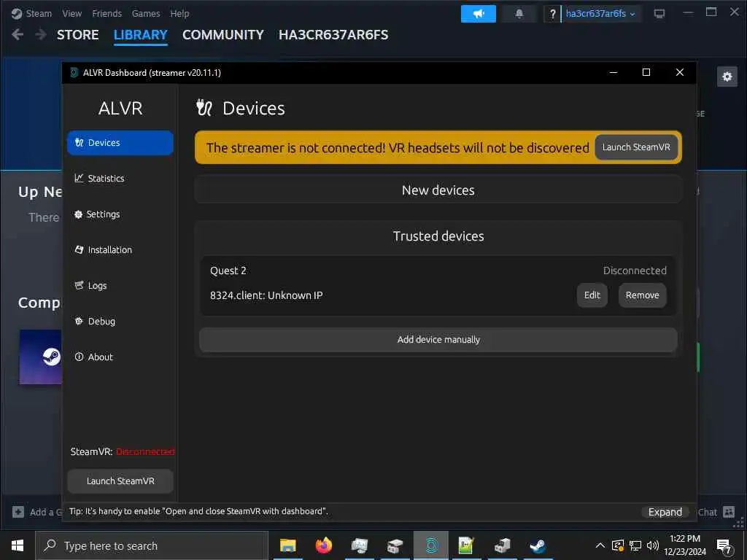Click the blue Steam announcements megaphone icon
This screenshot has height=560, width=747.
[x=479, y=14]
